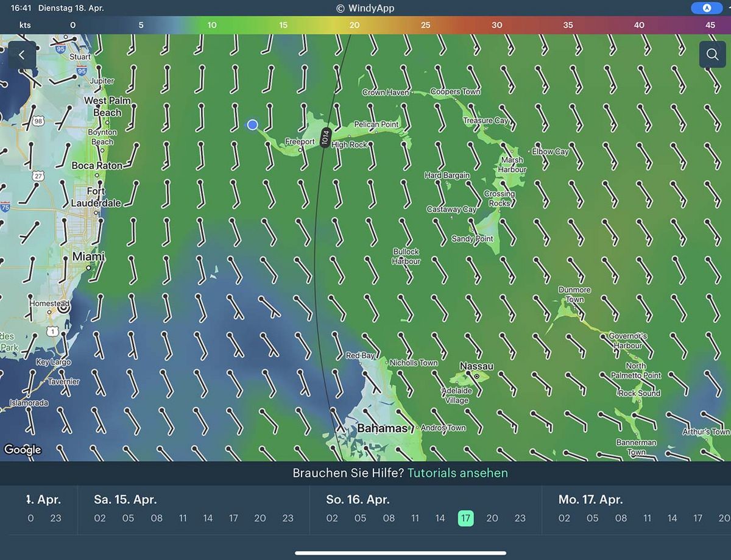731x560 pixels.
Task: Tap the Boca Raton map label
Action: pos(97,166)
